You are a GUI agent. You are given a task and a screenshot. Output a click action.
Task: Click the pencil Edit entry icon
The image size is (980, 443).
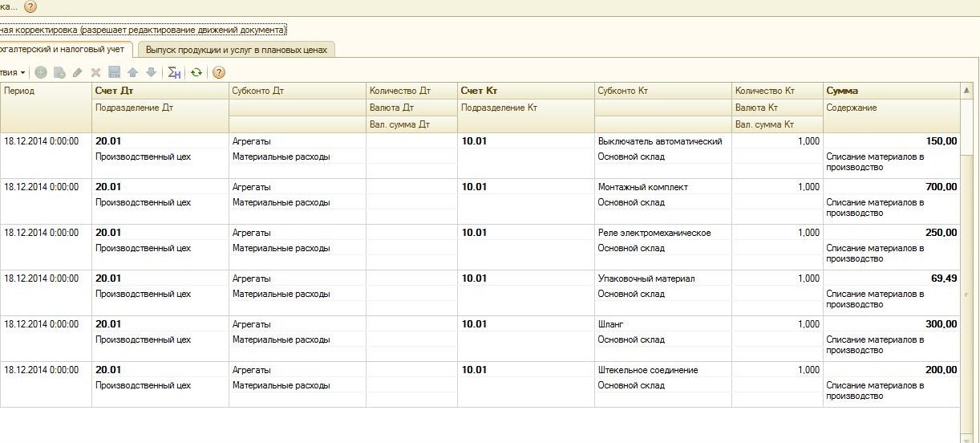77,72
